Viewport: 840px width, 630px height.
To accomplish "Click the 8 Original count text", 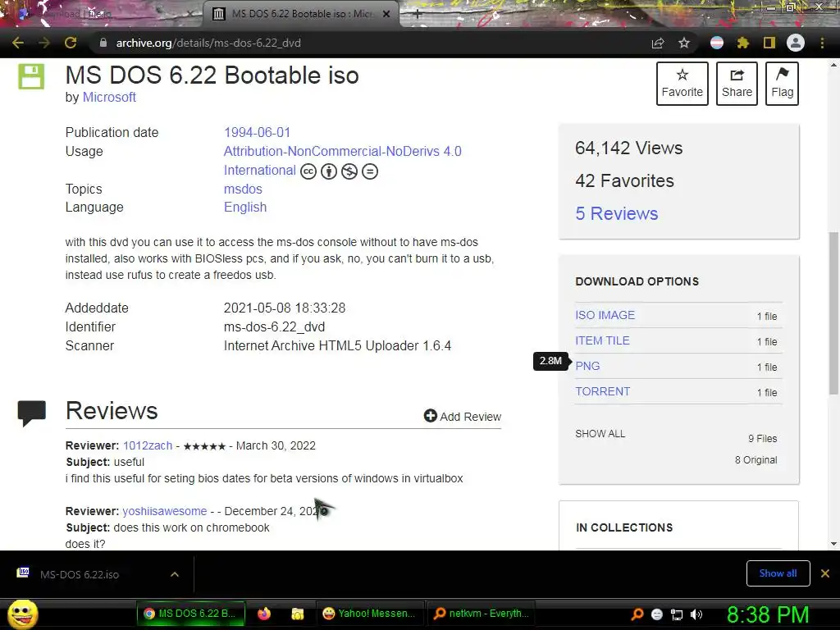I will (756, 460).
